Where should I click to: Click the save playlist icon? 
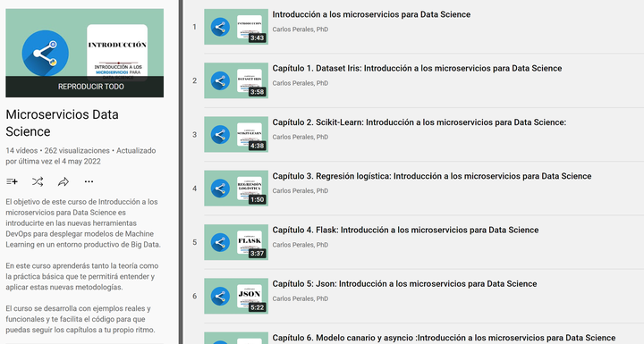coord(12,181)
